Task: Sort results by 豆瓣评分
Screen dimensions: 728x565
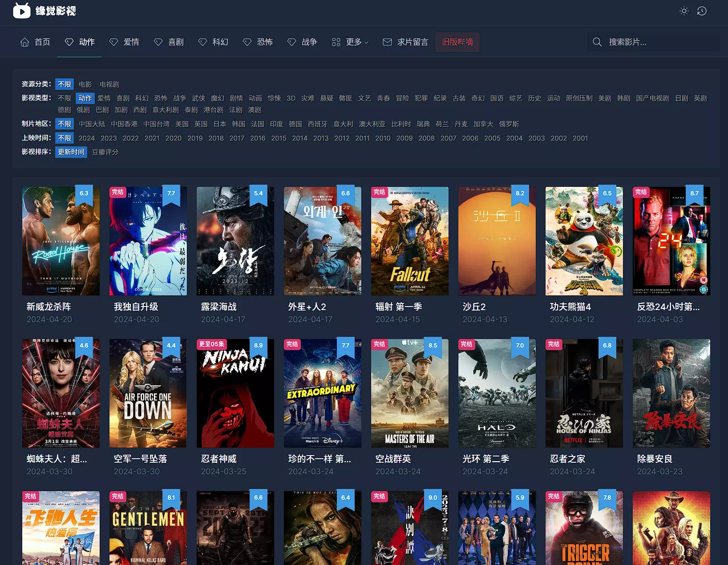Action: pos(105,152)
